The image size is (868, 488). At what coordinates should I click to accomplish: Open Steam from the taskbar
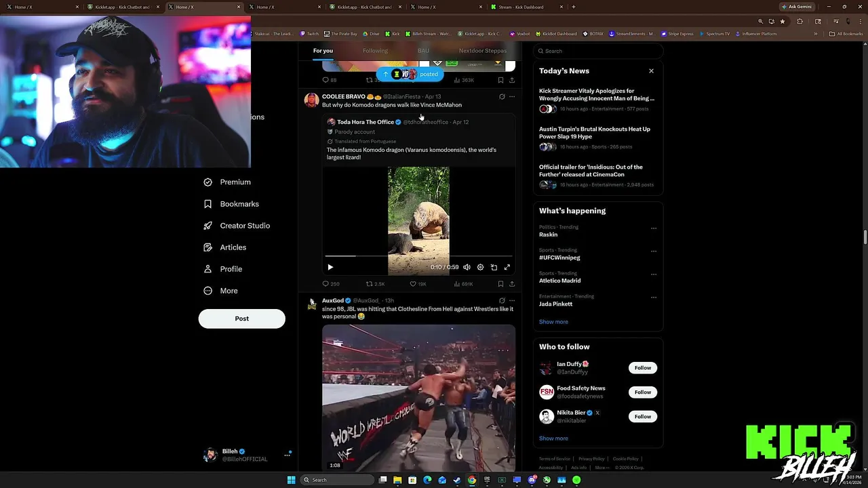457,480
